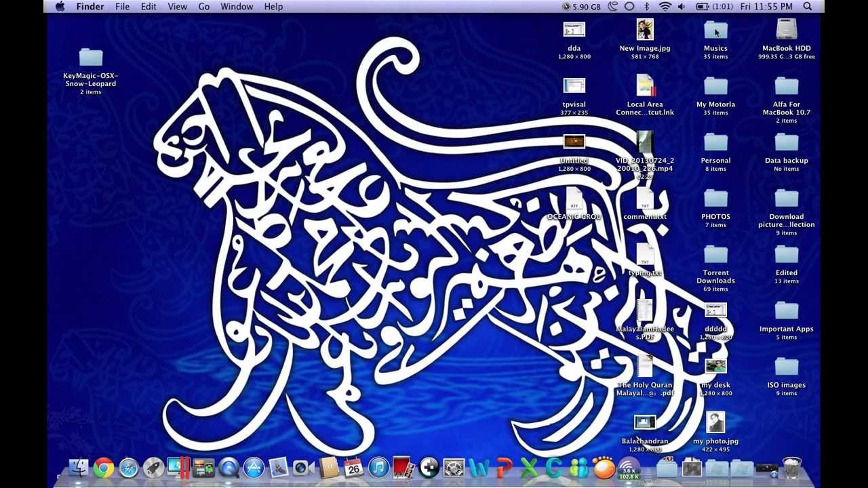Screen dimensions: 868x488
Task: Open the Apple menu
Action: click(60, 6)
